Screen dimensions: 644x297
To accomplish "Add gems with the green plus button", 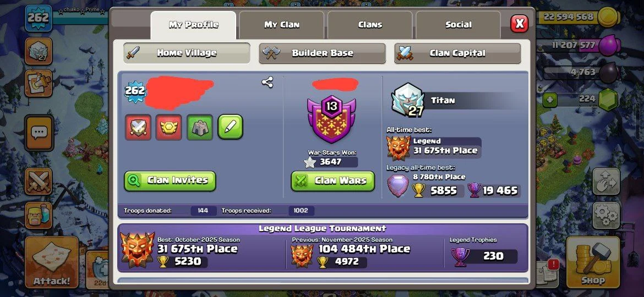I will tap(550, 100).
